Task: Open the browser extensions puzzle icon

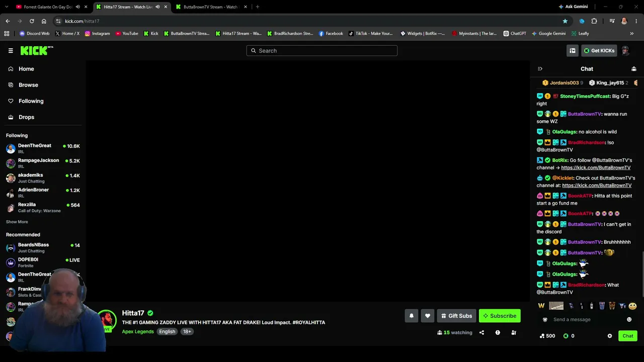Action: (594, 21)
